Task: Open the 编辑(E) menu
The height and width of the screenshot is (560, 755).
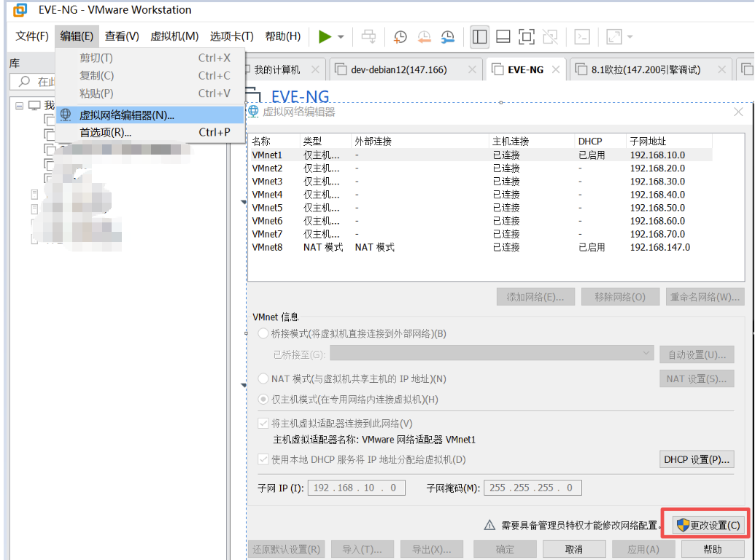Action: [x=77, y=36]
